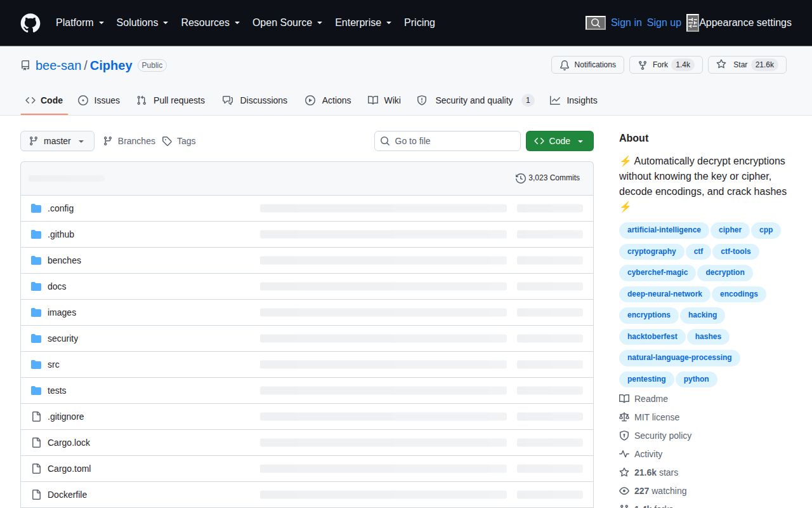The image size is (812, 508).
Task: Click the Branches icon
Action: coord(108,141)
